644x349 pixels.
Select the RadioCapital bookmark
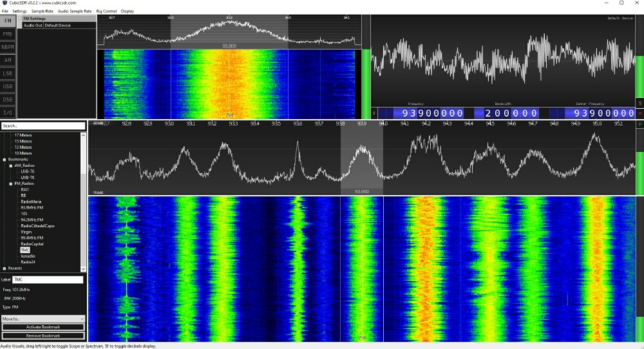tap(32, 244)
